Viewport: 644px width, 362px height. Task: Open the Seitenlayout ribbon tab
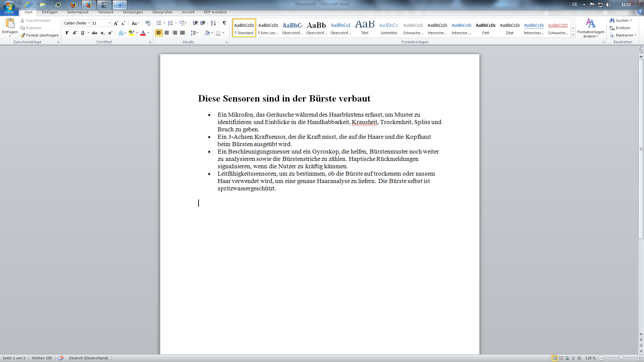(x=77, y=12)
